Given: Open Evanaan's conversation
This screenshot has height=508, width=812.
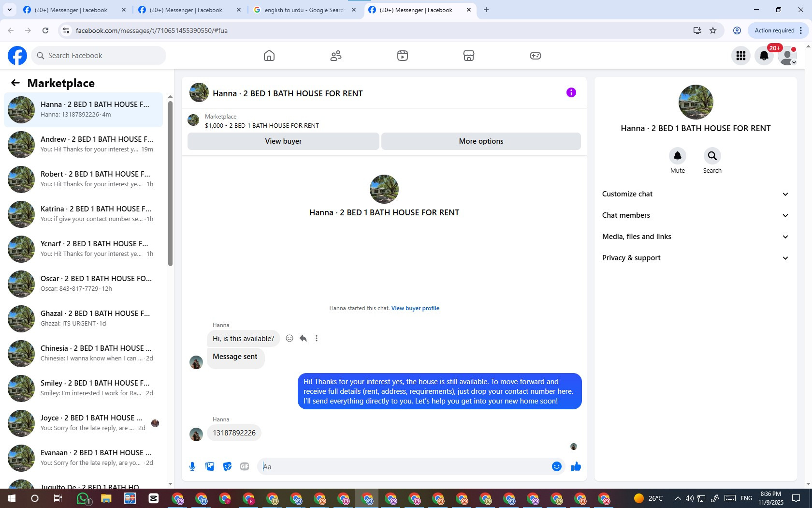Looking at the screenshot, I should (x=83, y=458).
